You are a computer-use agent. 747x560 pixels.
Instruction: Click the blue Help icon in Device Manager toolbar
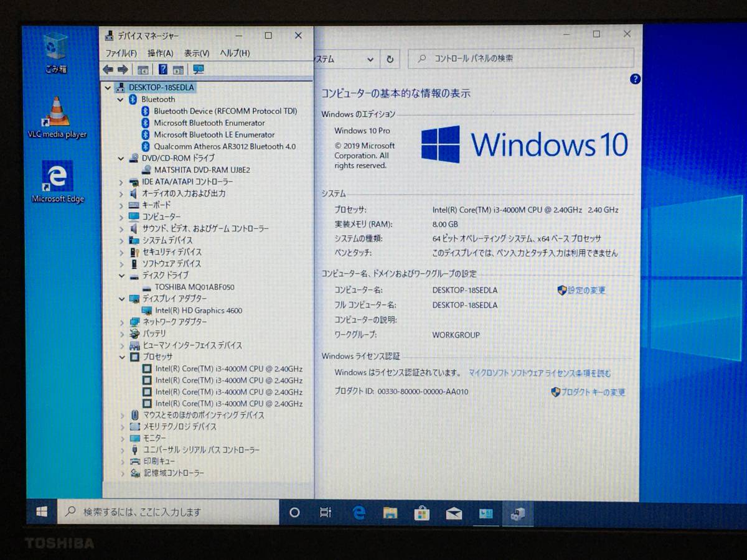coord(163,70)
